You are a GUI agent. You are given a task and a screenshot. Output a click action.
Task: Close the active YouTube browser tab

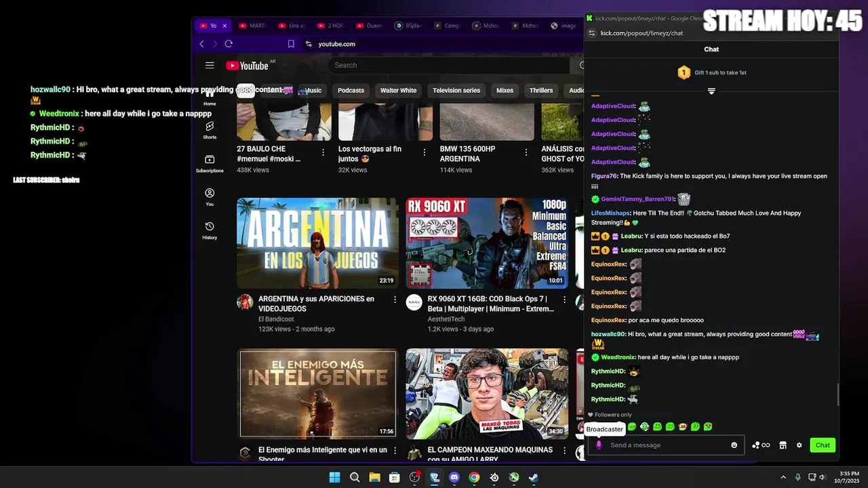coord(224,26)
